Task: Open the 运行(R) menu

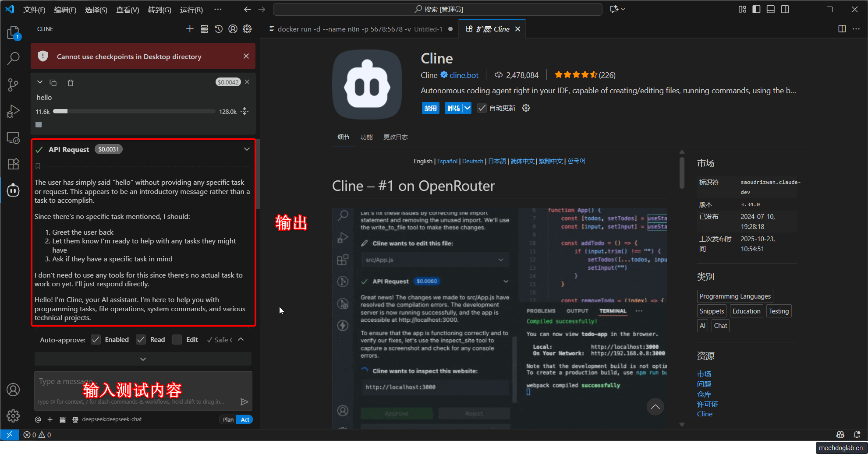Action: pos(191,10)
